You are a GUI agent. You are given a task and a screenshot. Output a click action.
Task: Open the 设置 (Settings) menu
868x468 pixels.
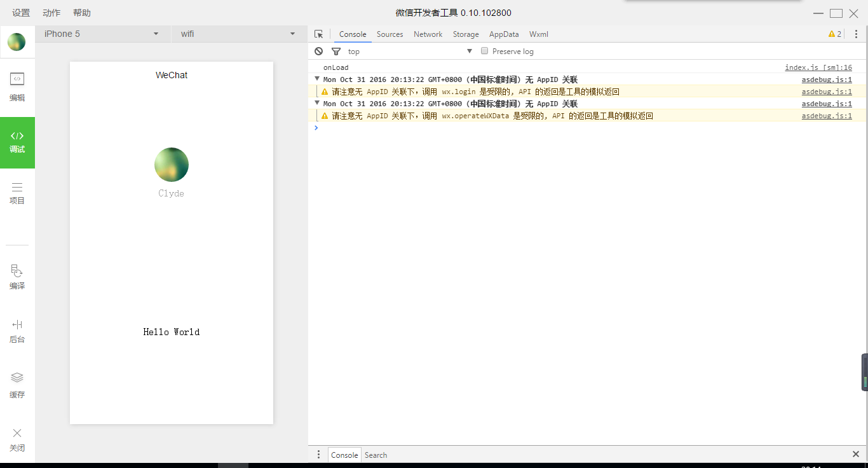[x=21, y=13]
